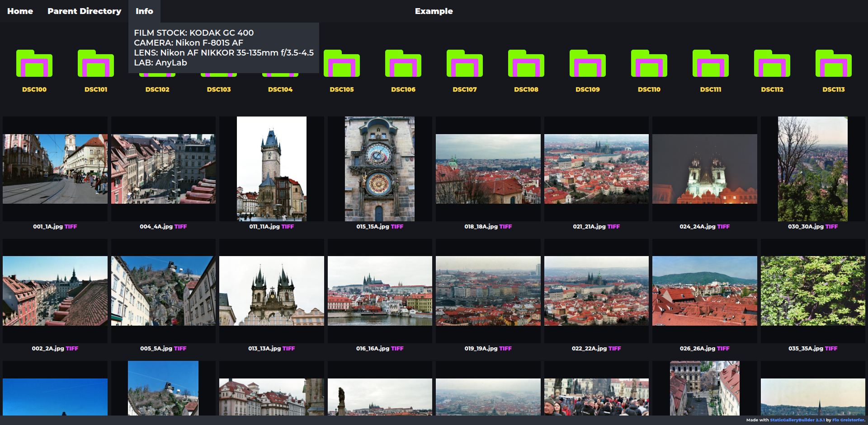Open the DSC100 folder icon
The height and width of the screenshot is (425, 868).
[x=34, y=64]
